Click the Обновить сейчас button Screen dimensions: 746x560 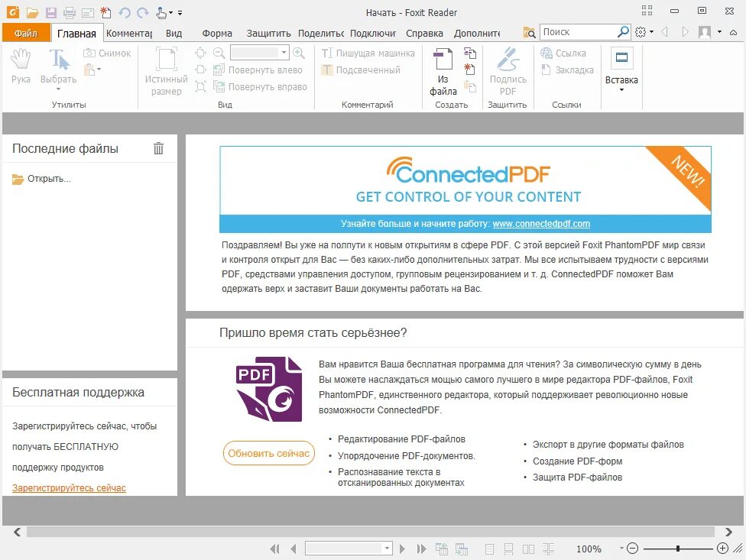pyautogui.click(x=269, y=454)
